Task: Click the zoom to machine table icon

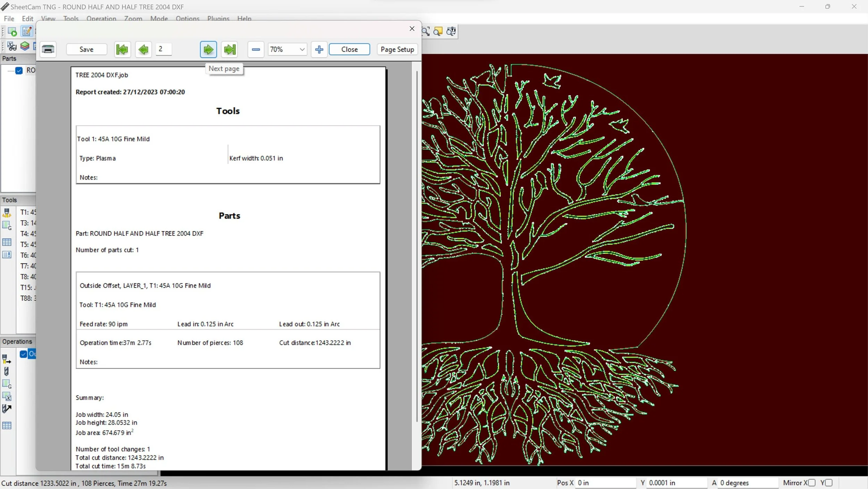Action: click(x=451, y=32)
